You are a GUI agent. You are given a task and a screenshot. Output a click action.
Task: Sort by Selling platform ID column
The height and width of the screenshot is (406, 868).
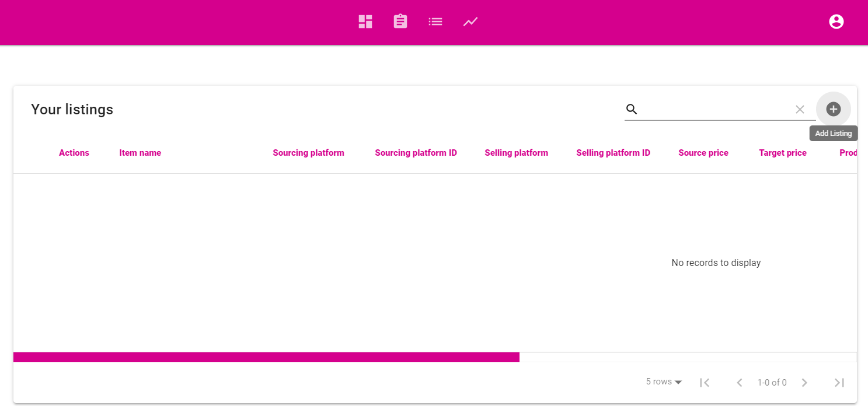pos(613,153)
